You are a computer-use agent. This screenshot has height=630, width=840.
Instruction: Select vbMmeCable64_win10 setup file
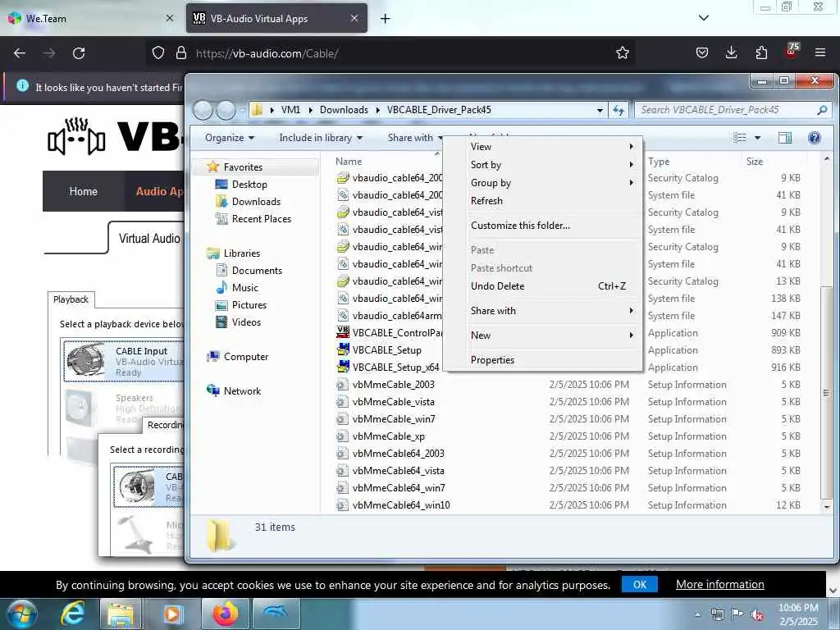[393, 505]
